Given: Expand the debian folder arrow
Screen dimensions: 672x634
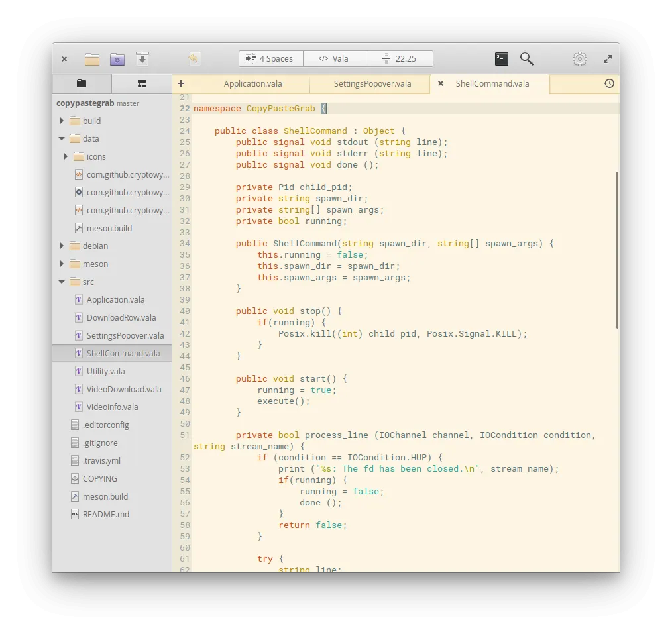Looking at the screenshot, I should click(62, 246).
